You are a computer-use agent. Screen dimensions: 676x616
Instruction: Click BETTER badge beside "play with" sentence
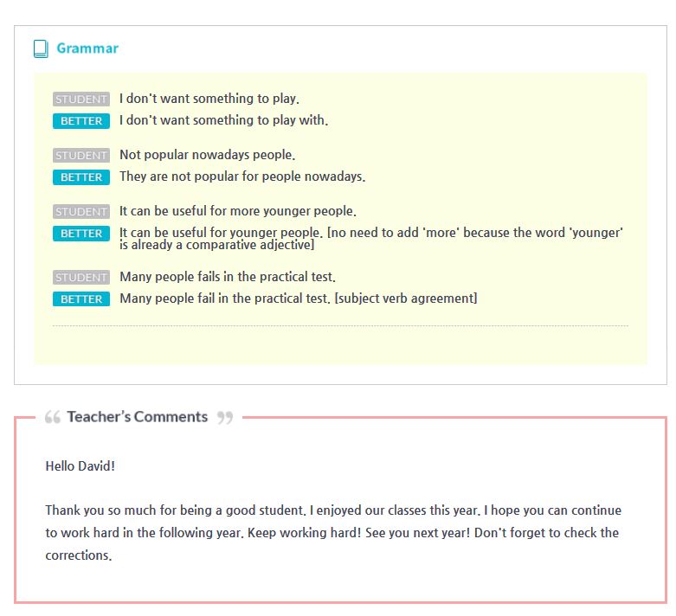(x=81, y=121)
